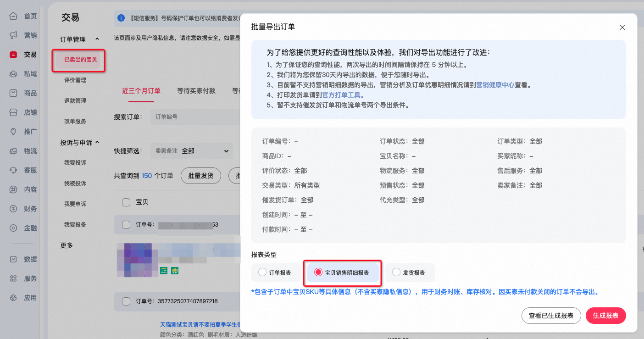Image resolution: width=644 pixels, height=339 pixels.
Task: Open the 私域 people icon
Action: pyautogui.click(x=14, y=74)
